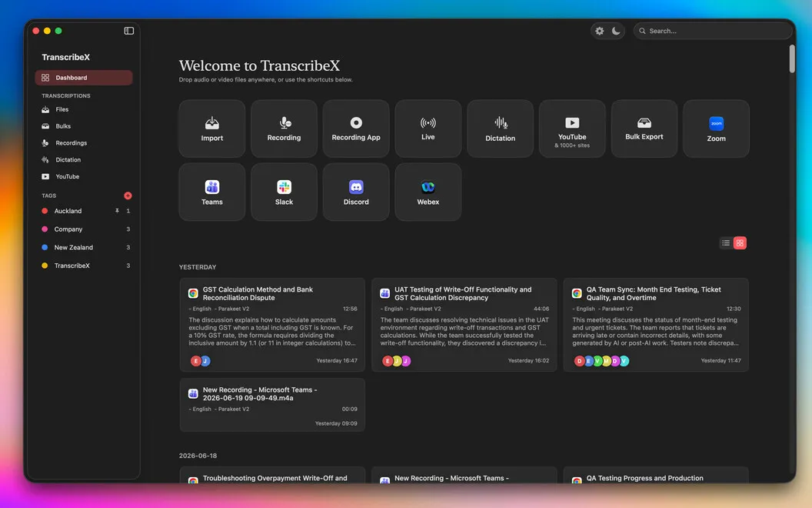Add a new tag with plus button

[128, 196]
